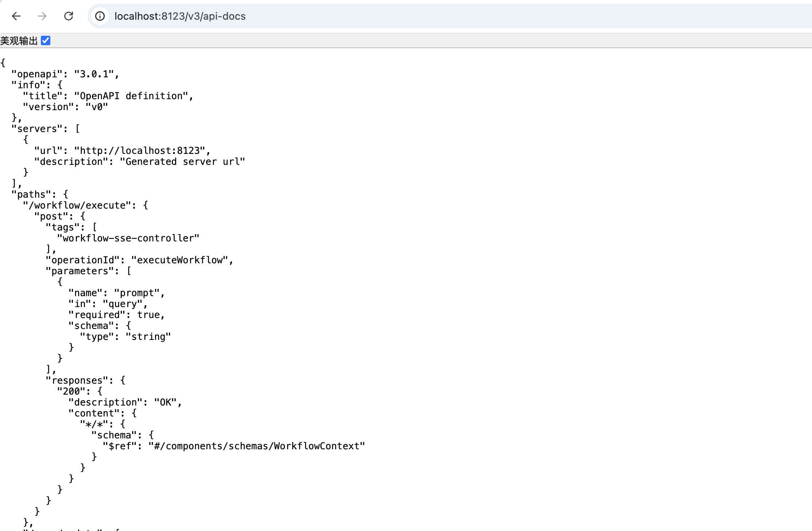The width and height of the screenshot is (812, 531).
Task: Click the browser forward arrow
Action: pos(42,16)
